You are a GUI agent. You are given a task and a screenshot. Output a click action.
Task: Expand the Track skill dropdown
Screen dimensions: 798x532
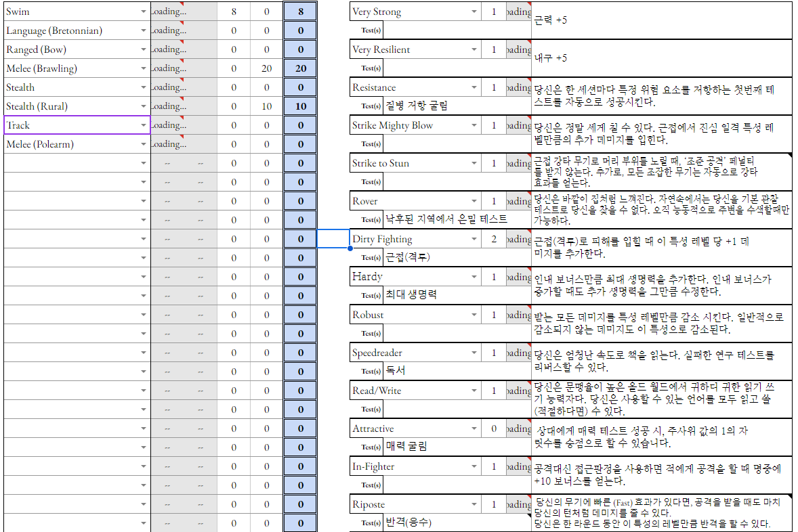[143, 126]
